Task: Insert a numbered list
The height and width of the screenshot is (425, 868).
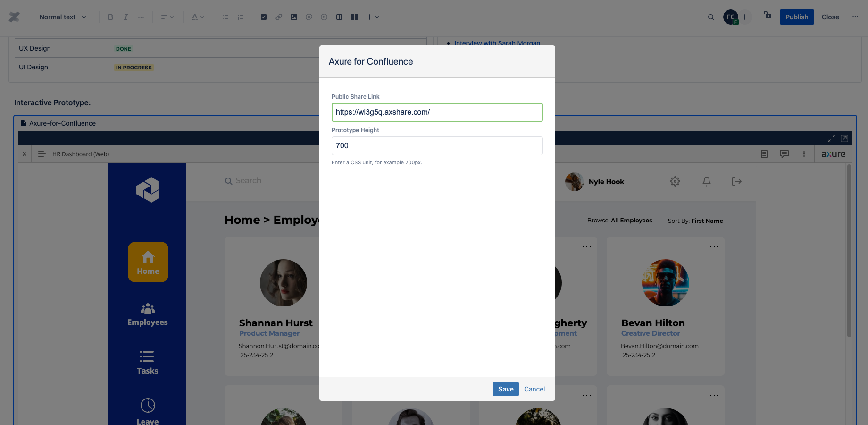Action: 241,17
